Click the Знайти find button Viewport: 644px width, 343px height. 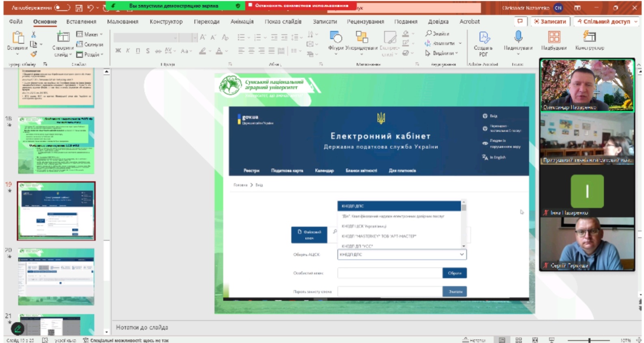coord(437,33)
